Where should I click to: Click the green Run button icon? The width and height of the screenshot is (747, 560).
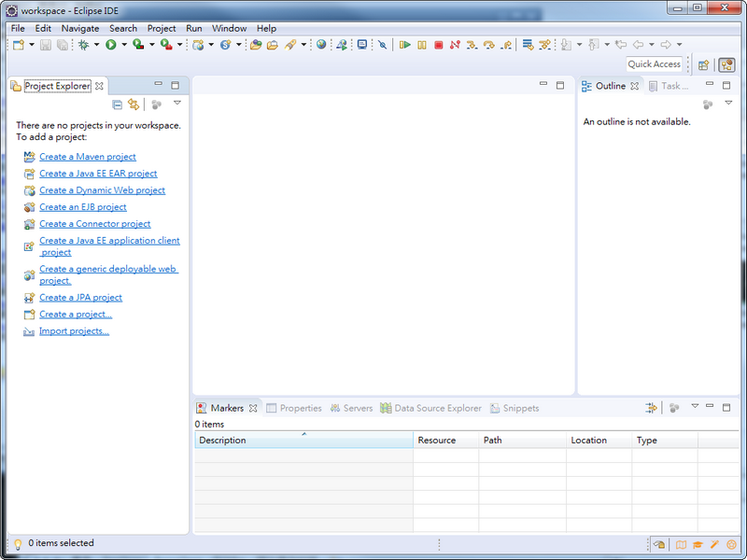110,45
